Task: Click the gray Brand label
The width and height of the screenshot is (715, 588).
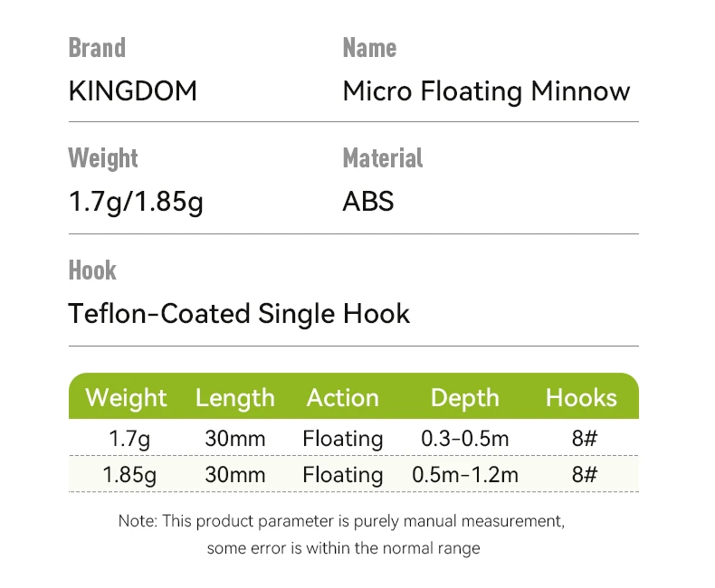Action: 97,48
